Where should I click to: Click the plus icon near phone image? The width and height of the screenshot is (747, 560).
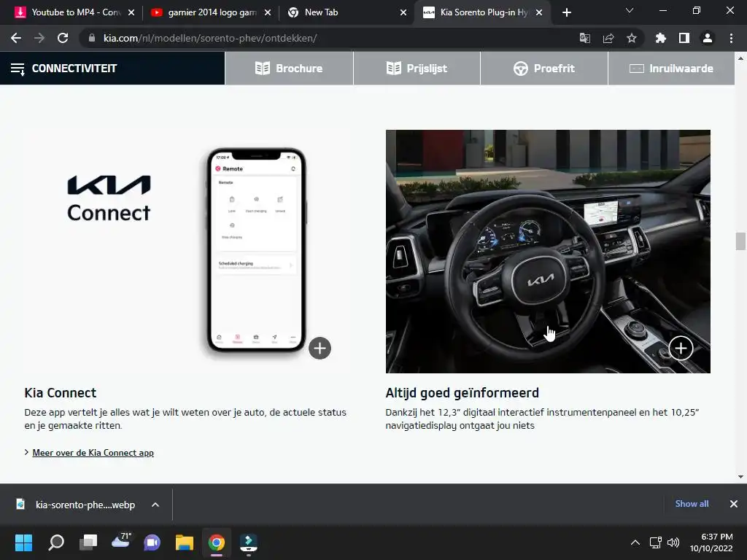320,348
